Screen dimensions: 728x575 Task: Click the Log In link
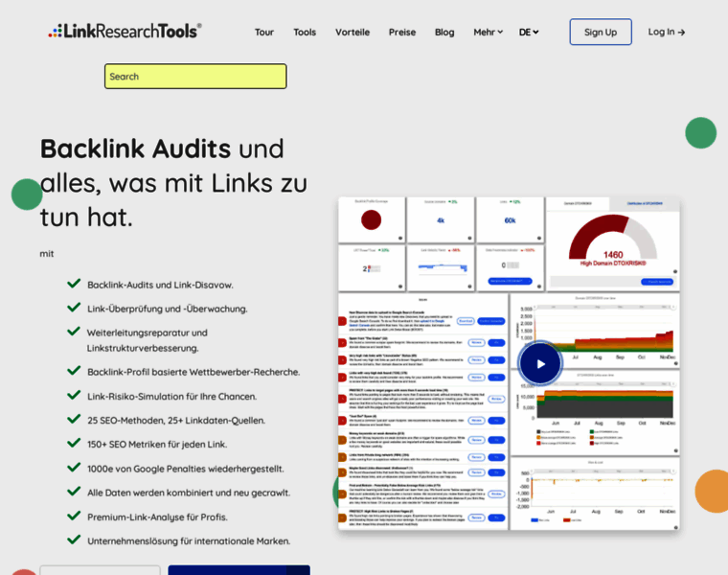[667, 32]
